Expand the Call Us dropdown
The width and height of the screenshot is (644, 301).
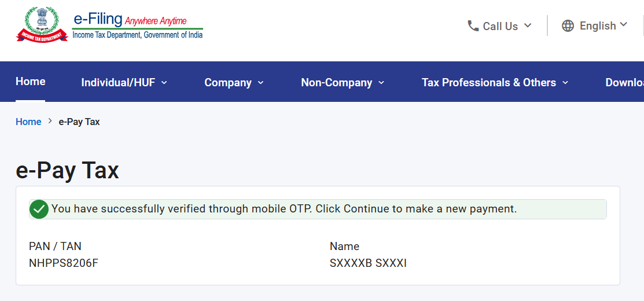[499, 26]
